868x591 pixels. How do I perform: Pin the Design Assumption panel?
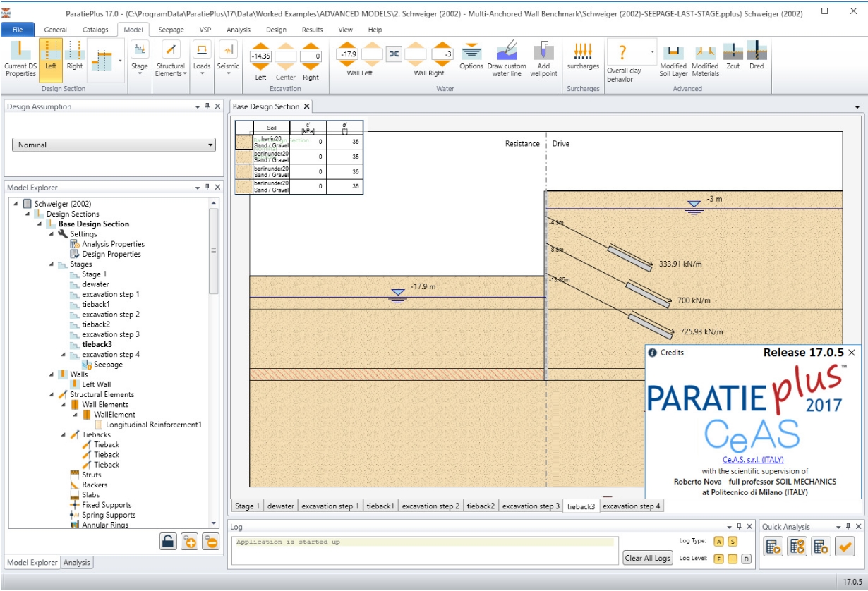click(207, 106)
